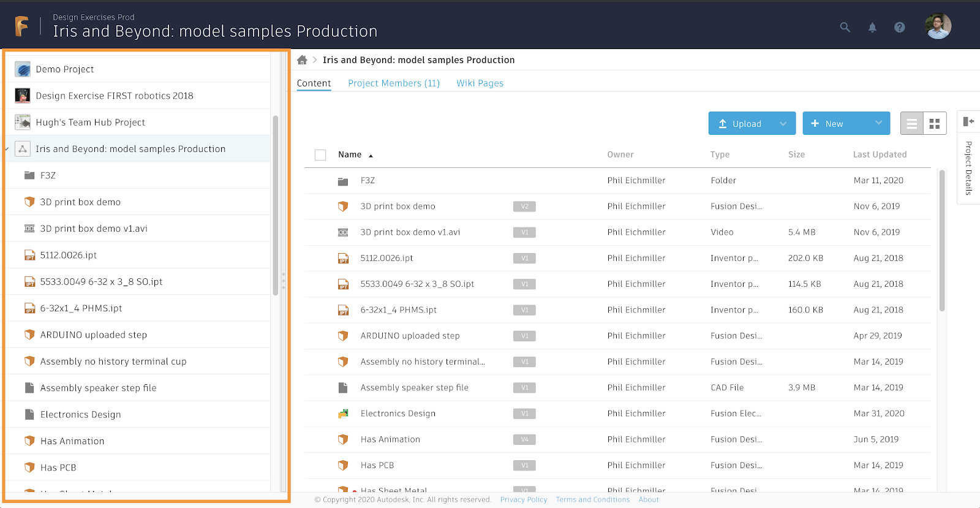Click the Design Exercises Prod hub name
The height and width of the screenshot is (508, 980).
tap(94, 17)
